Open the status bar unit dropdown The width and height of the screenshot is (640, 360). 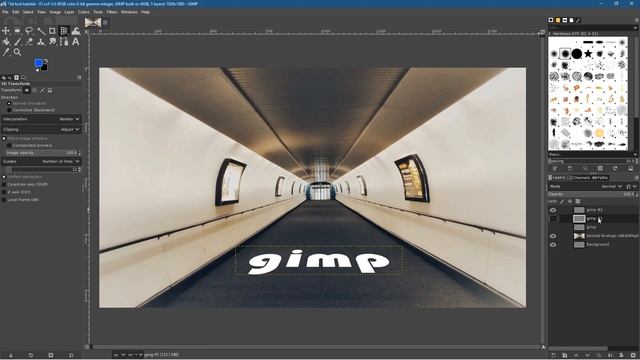click(120, 355)
